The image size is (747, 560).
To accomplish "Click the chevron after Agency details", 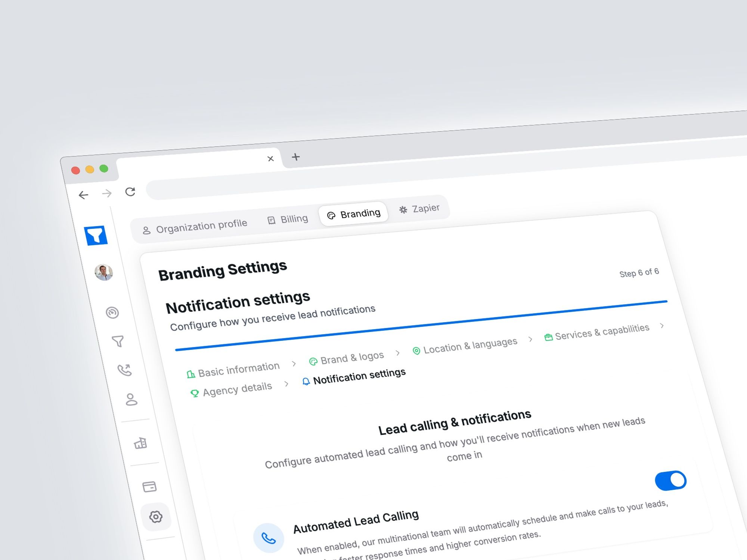I will coord(286,384).
